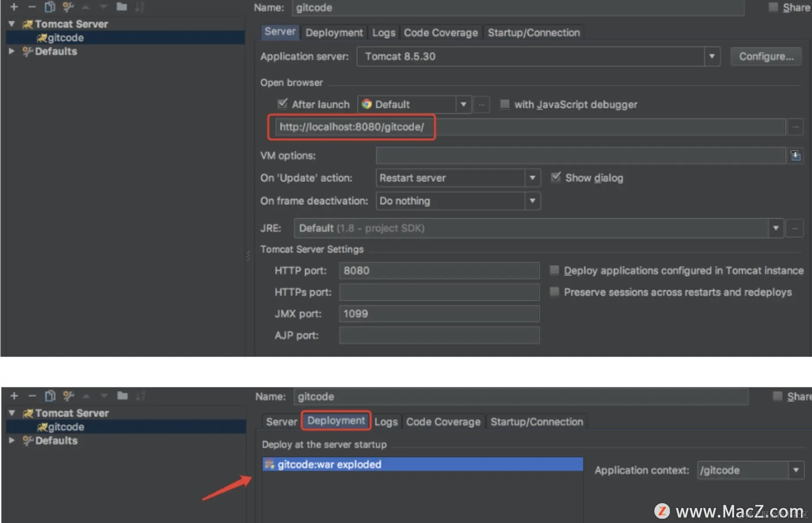Remove configuration via minus icon in bottom dialog
This screenshot has width=812, height=523.
tap(32, 396)
